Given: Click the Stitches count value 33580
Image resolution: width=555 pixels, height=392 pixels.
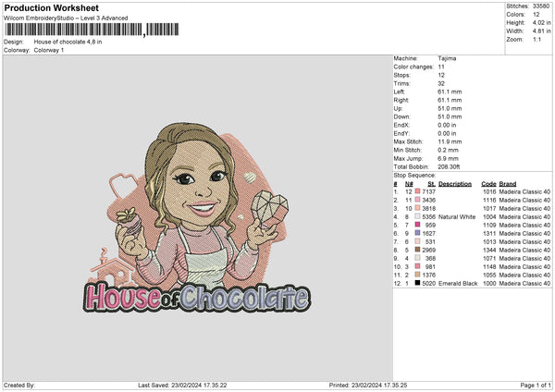Looking at the screenshot, I should [542, 5].
